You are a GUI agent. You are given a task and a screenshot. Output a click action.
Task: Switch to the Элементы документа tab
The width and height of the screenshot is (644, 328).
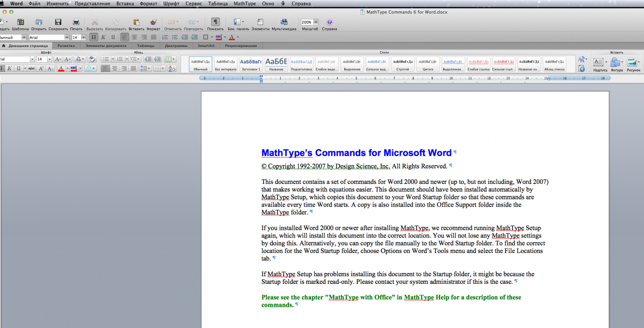point(106,45)
